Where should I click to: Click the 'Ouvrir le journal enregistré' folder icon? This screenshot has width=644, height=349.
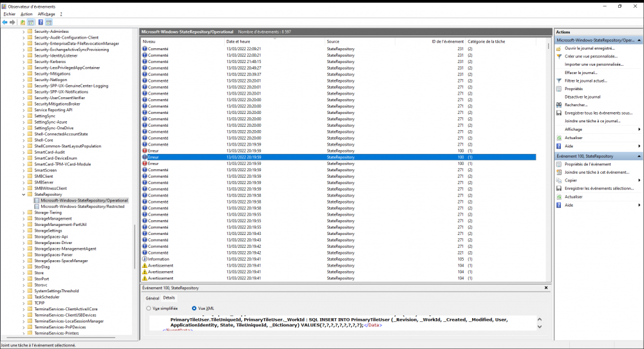click(x=559, y=48)
